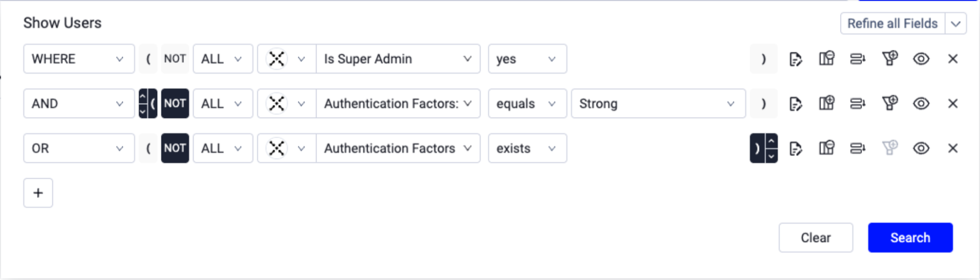Toggle NOT on the Authentication Factors exists row
Viewport: 980px width, 280px height.
tap(175, 148)
